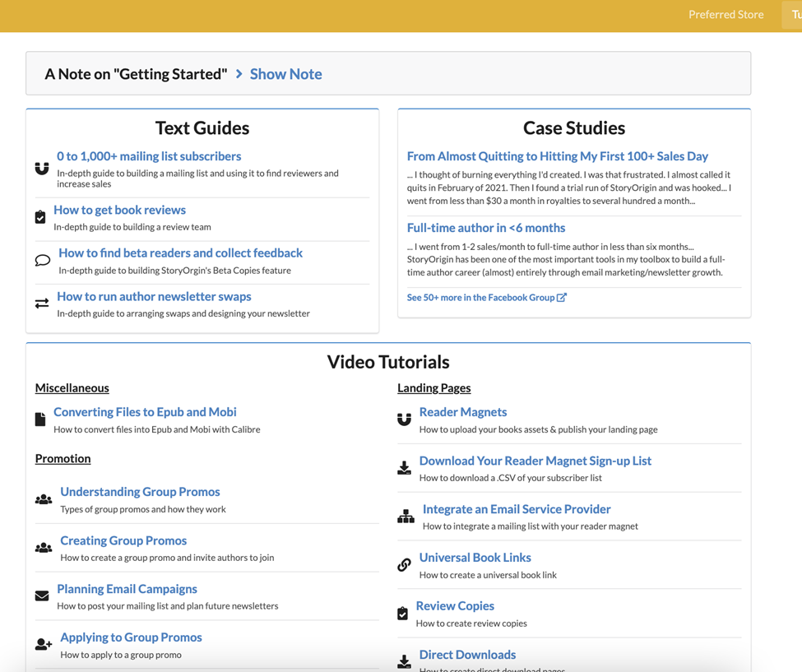Open How to get book reviews guide

click(x=120, y=210)
